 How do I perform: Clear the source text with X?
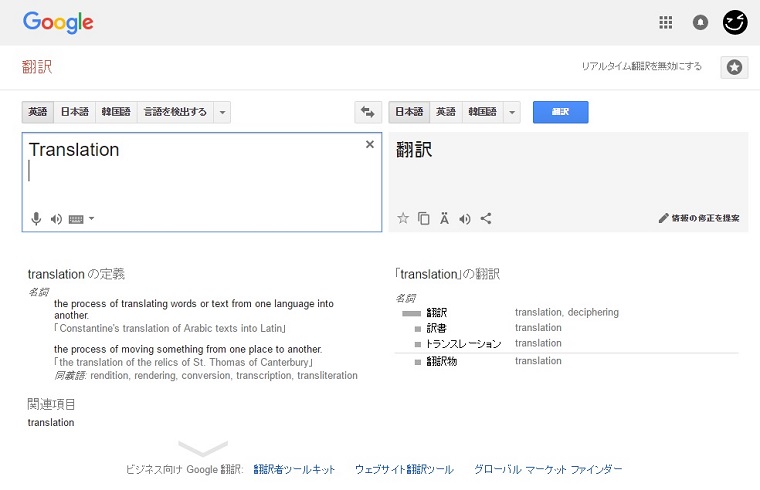click(x=370, y=144)
